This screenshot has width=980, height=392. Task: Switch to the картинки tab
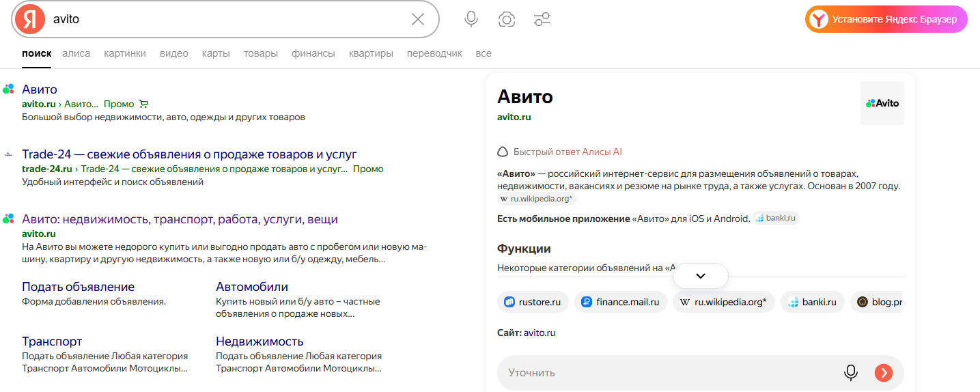point(125,53)
